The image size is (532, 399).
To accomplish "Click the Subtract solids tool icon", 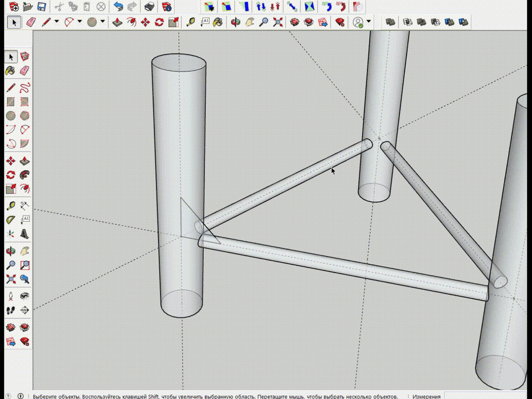I will click(x=435, y=22).
